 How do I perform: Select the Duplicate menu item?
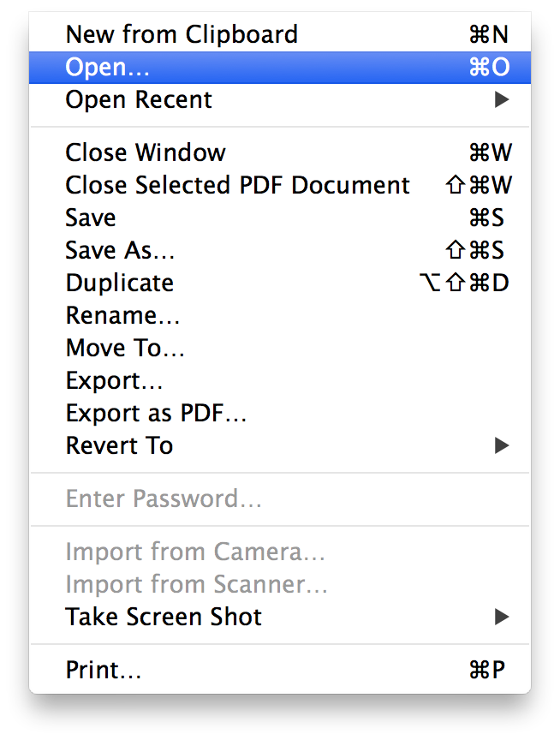119,283
